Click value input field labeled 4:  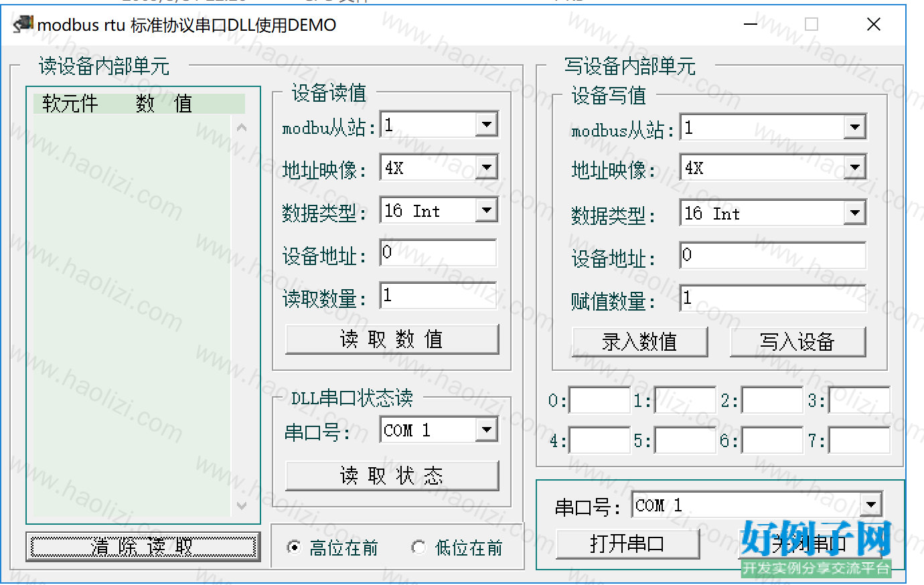[599, 440]
